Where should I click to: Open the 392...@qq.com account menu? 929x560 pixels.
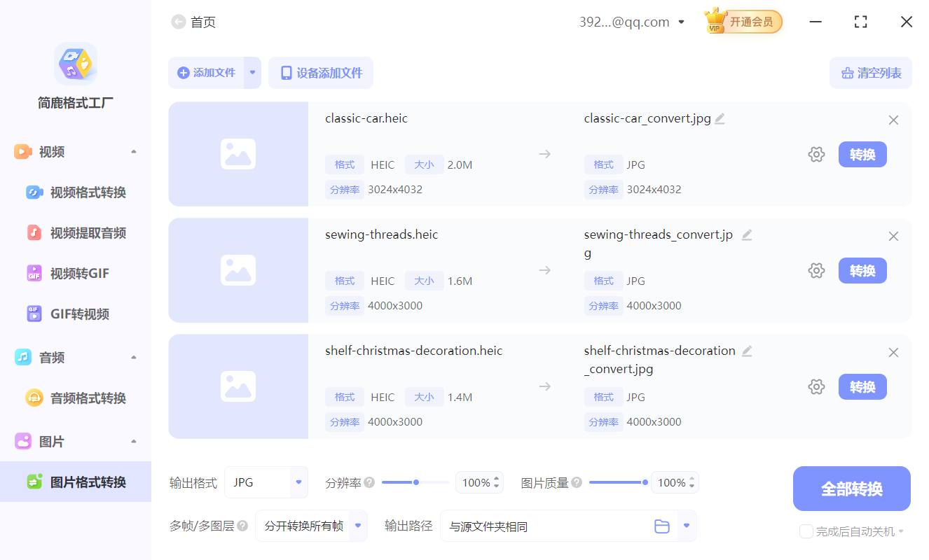[632, 22]
